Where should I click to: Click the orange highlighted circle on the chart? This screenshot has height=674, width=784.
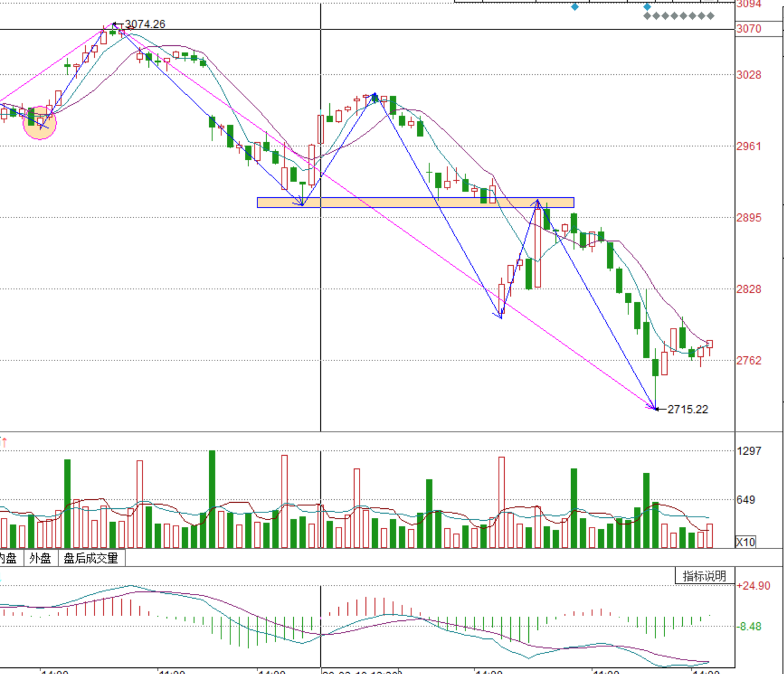click(39, 123)
